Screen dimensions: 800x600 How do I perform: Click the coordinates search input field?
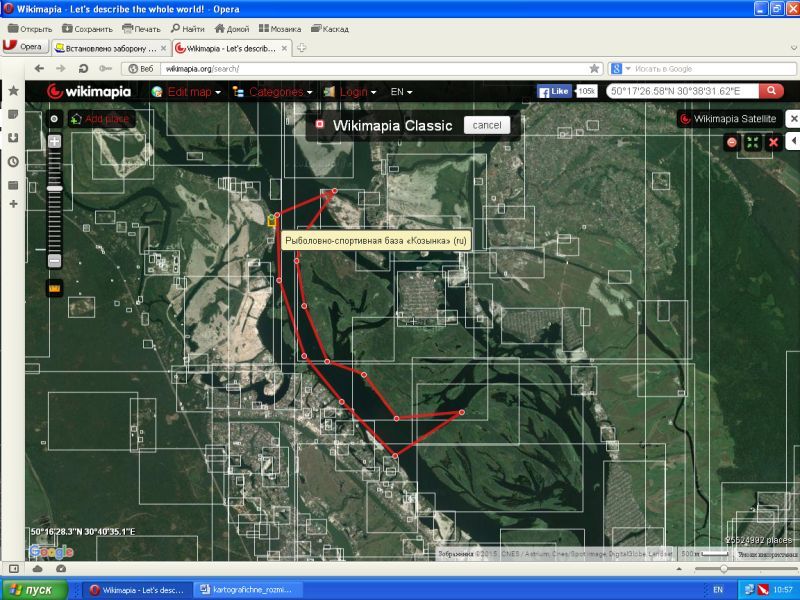pos(680,91)
